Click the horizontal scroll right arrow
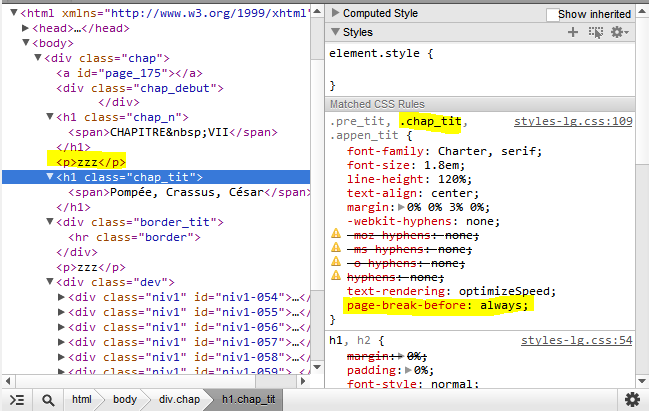 (303, 381)
